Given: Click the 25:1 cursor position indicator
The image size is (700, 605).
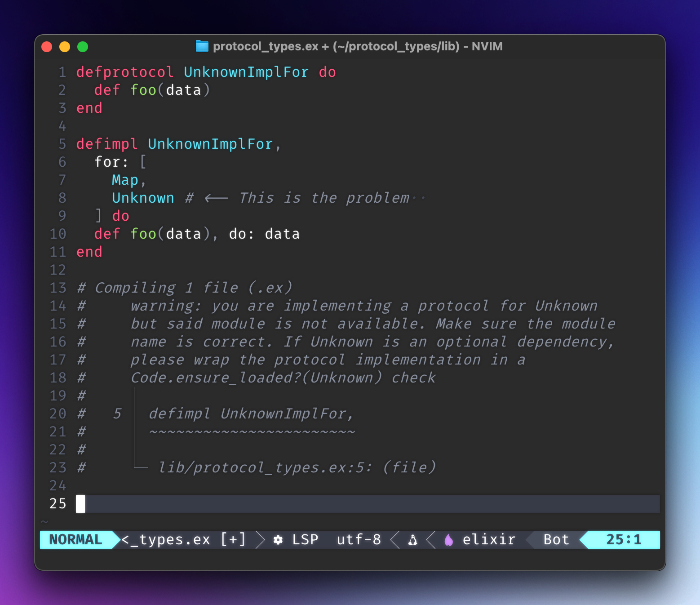Looking at the screenshot, I should tap(624, 539).
